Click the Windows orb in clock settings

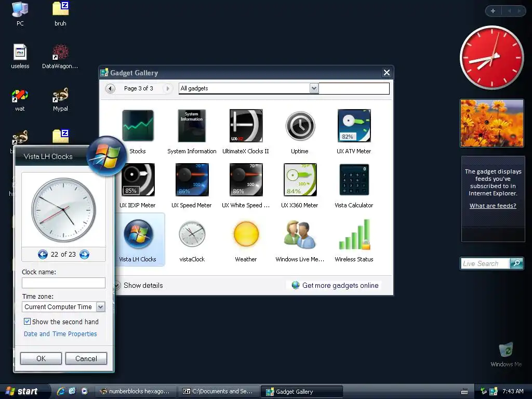pos(107,156)
